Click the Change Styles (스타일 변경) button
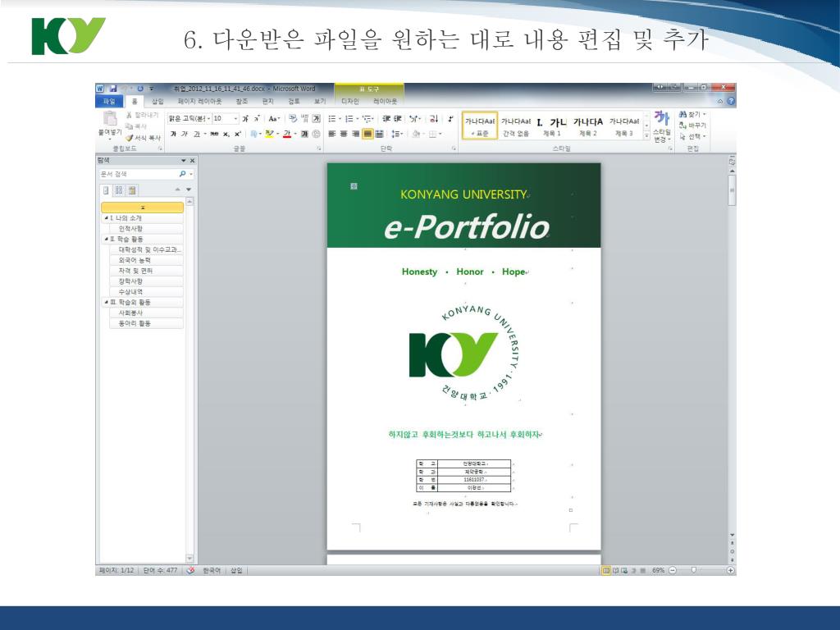The height and width of the screenshot is (630, 840). pos(662,127)
